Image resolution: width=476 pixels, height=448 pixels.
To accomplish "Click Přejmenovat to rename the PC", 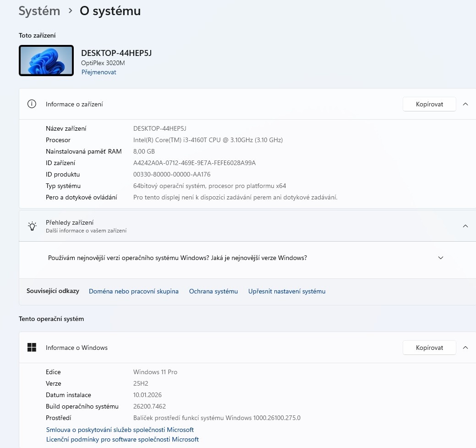I will pyautogui.click(x=98, y=72).
